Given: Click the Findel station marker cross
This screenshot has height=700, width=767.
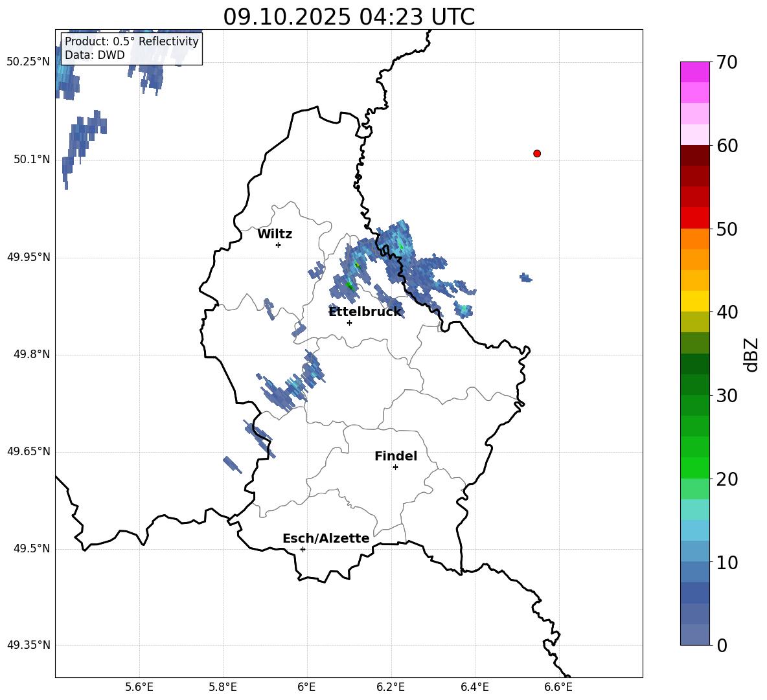Looking at the screenshot, I should click(395, 468).
